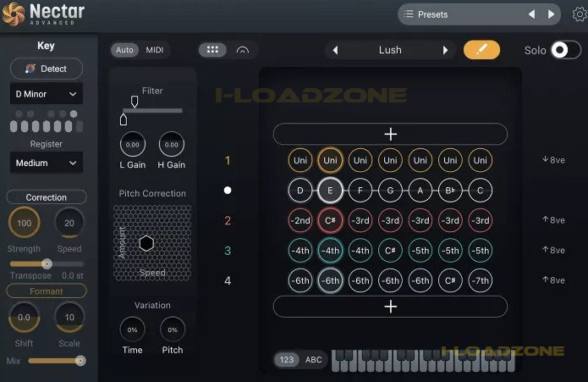The image size is (588, 382).
Task: Click the L Gain knob
Action: (x=132, y=145)
